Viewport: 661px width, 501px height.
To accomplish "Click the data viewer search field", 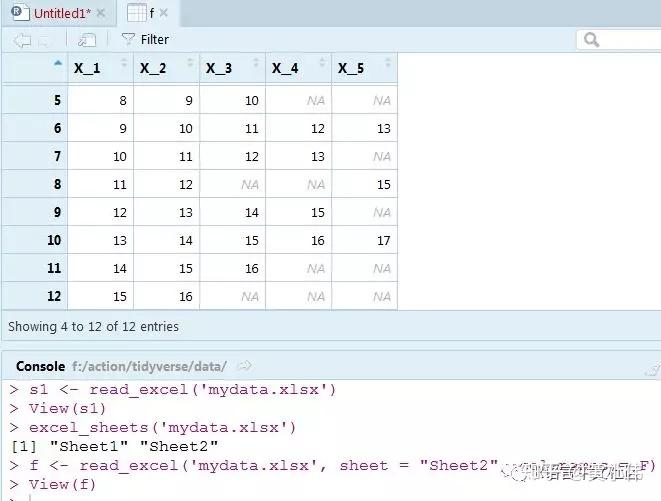I will [618, 40].
